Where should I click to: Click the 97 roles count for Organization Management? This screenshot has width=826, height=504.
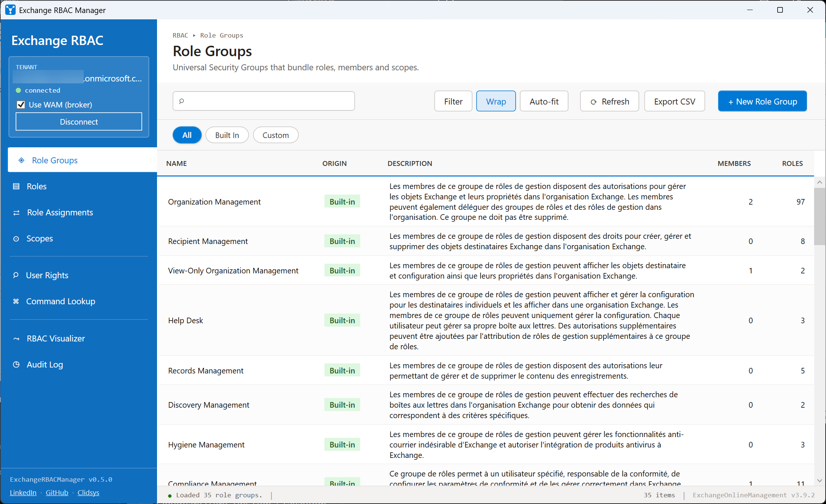(800, 202)
